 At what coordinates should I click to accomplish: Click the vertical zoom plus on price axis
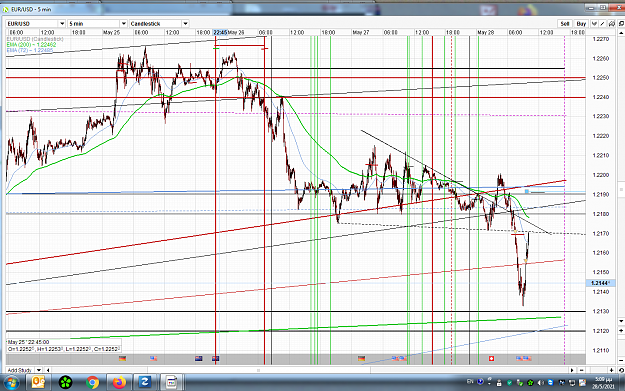point(621,331)
